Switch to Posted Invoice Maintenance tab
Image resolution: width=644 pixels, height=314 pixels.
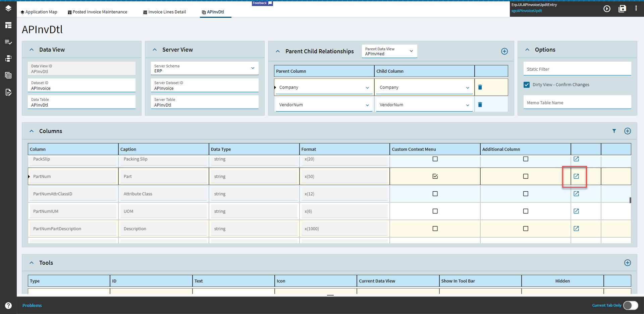97,12
